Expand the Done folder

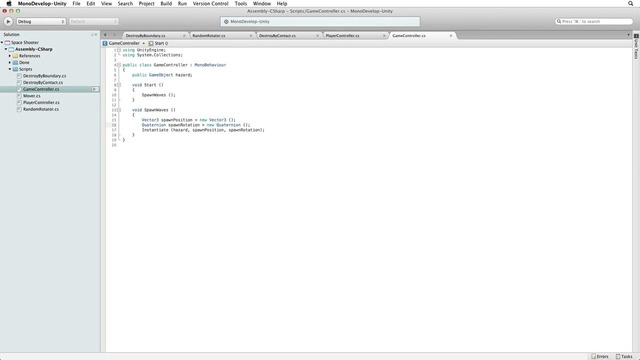click(x=10, y=62)
